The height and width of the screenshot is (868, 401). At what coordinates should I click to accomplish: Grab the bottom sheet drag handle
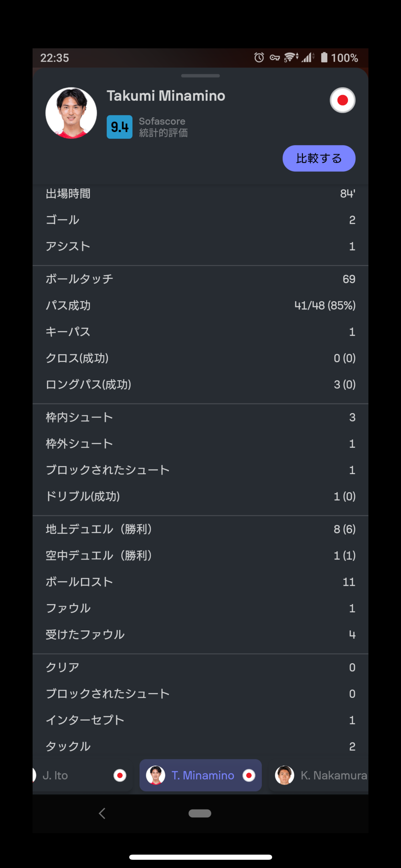click(x=200, y=76)
